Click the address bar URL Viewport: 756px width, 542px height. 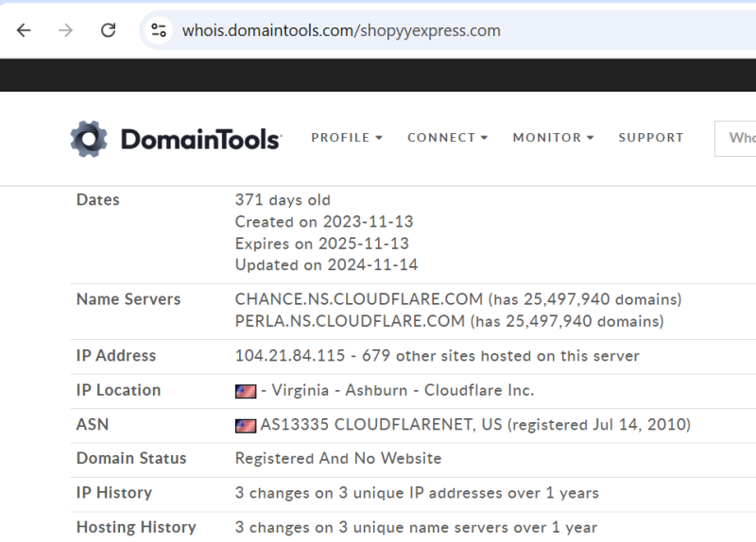(341, 30)
